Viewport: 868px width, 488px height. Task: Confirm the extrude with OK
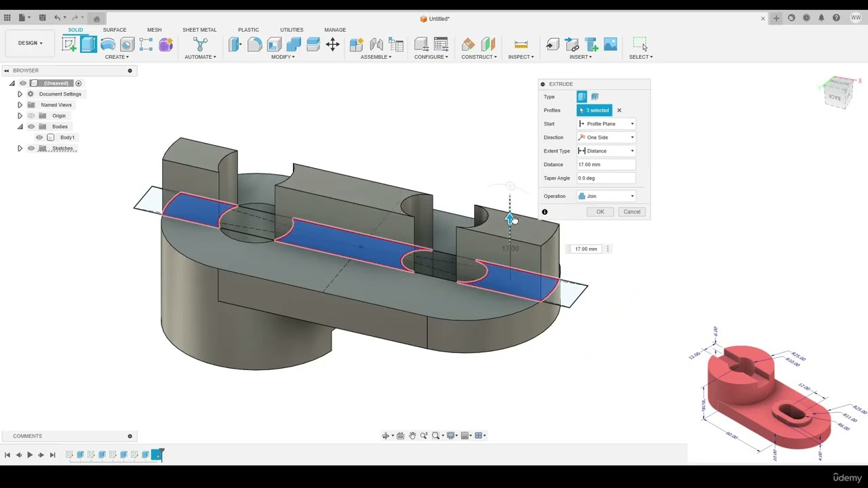(x=600, y=212)
